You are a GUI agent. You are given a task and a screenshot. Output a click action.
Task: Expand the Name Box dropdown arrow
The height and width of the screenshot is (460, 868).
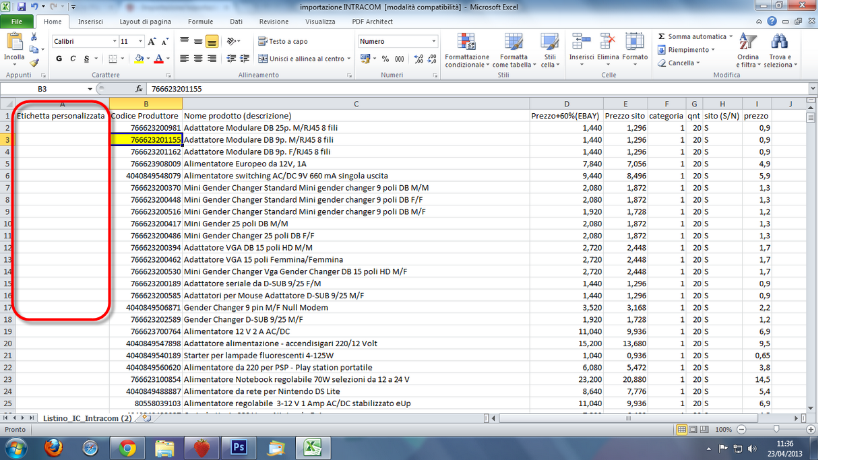[x=90, y=89]
